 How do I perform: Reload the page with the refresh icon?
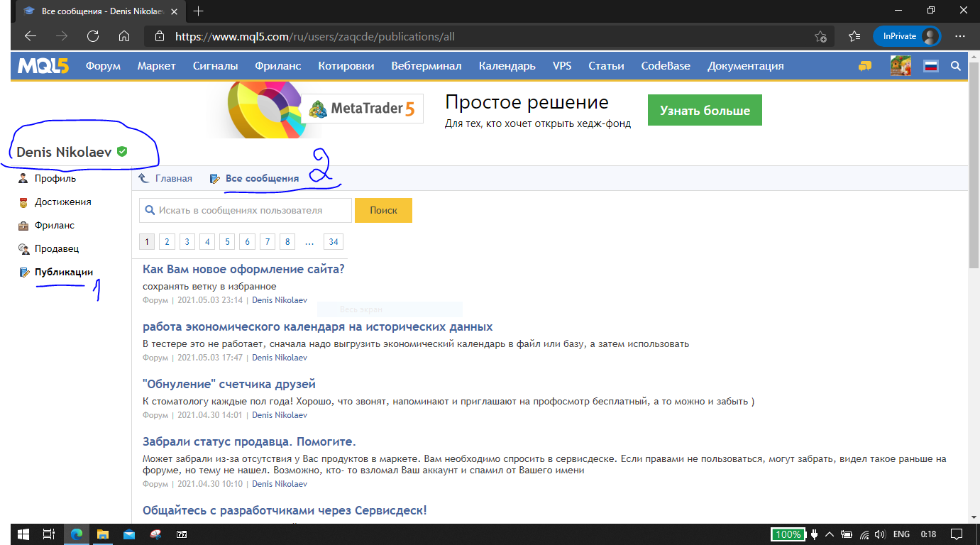point(93,36)
